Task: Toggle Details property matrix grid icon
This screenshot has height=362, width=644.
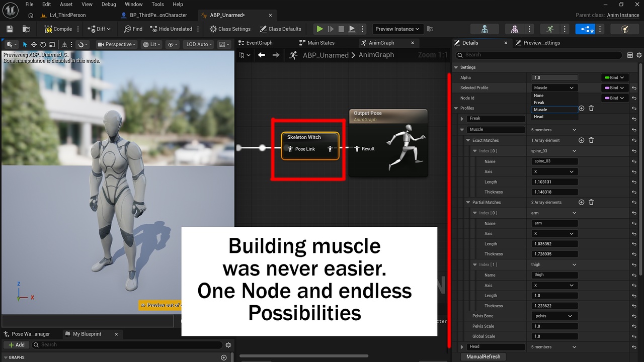Action: (x=630, y=55)
